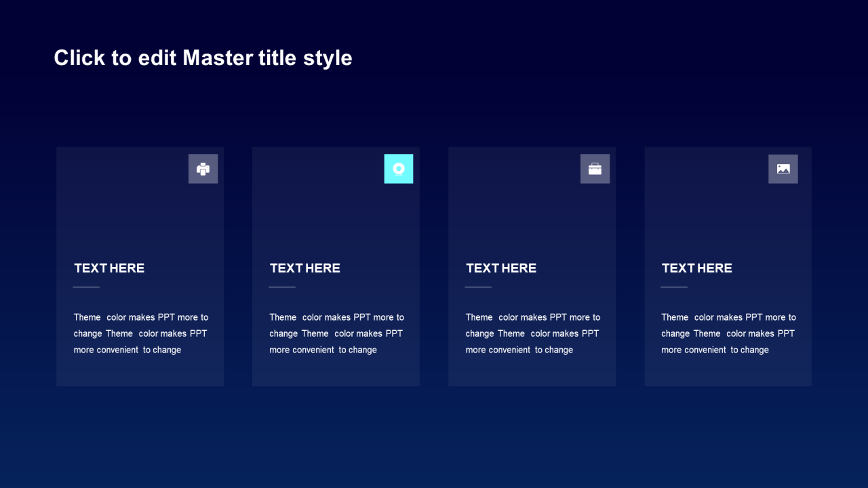Image resolution: width=868 pixels, height=488 pixels.
Task: Select the divider line under the picture card heading
Action: point(674,287)
